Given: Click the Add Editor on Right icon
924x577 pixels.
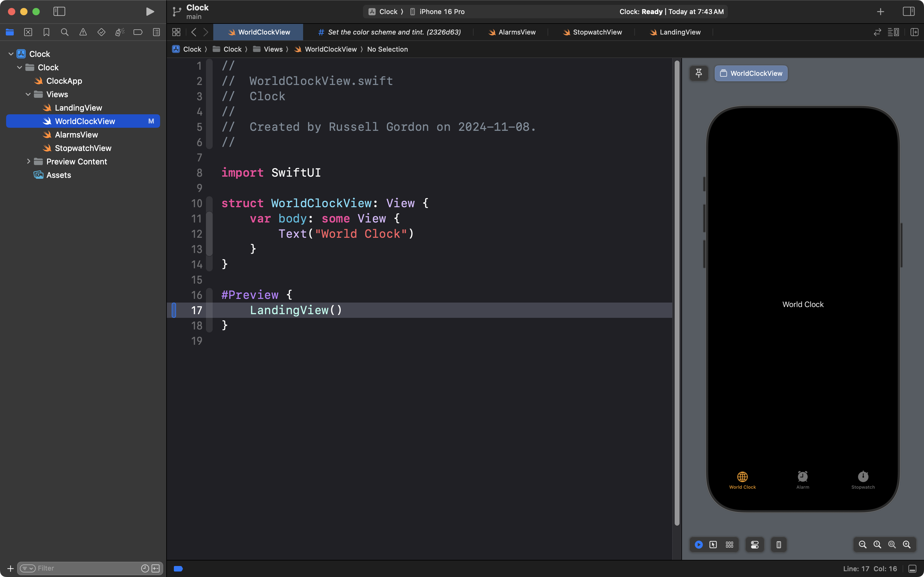Looking at the screenshot, I should 915,32.
